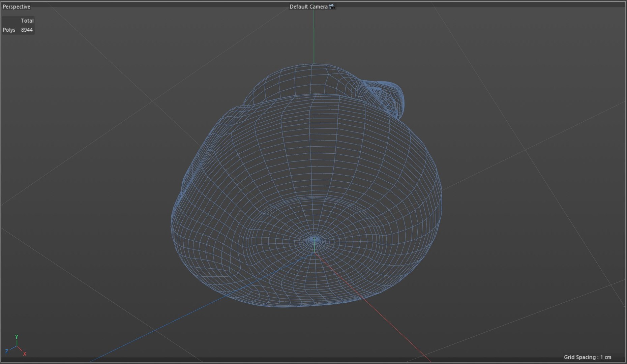The image size is (627, 364).
Task: Click the blue Z axis gizmo letter
Action: [x=7, y=352]
